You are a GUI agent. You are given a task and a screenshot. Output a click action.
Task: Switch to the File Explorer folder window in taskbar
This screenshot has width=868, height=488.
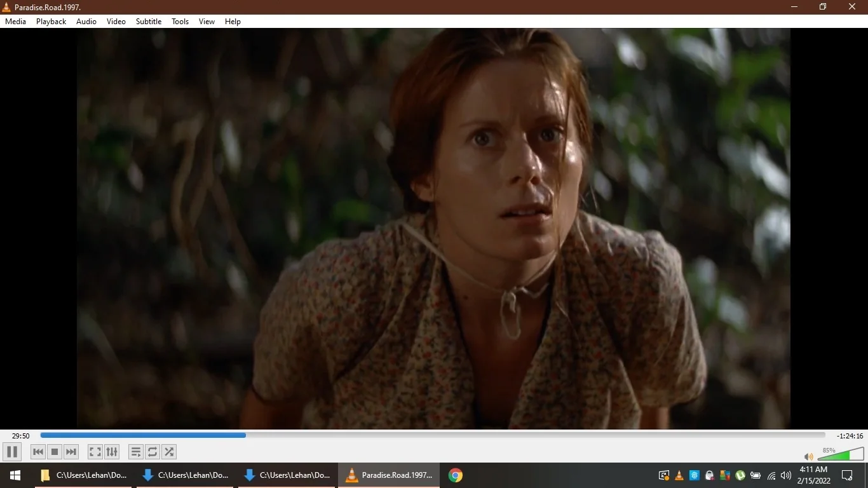pos(83,475)
